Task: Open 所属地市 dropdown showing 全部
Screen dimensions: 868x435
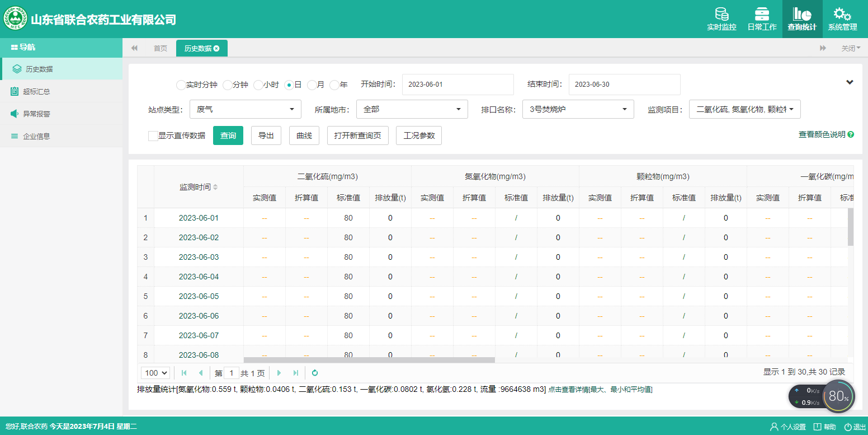Action: click(412, 109)
